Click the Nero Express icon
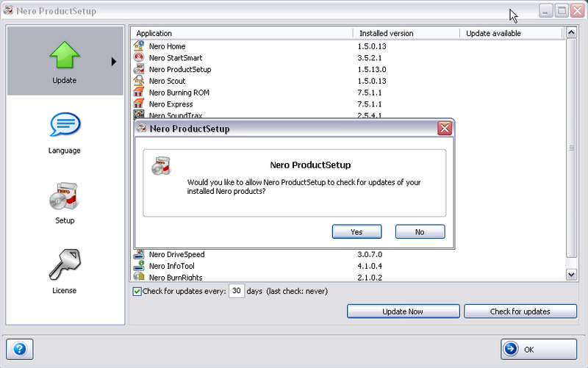This screenshot has height=368, width=588. (139, 104)
